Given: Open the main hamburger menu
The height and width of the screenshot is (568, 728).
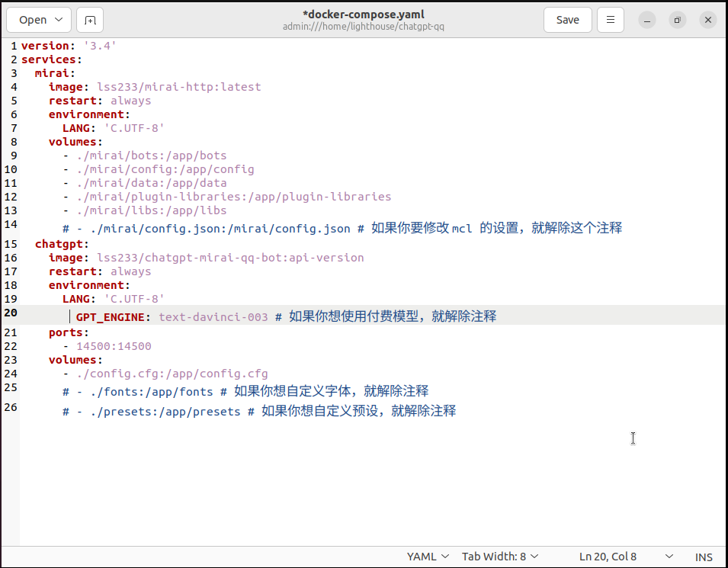Looking at the screenshot, I should [x=610, y=20].
